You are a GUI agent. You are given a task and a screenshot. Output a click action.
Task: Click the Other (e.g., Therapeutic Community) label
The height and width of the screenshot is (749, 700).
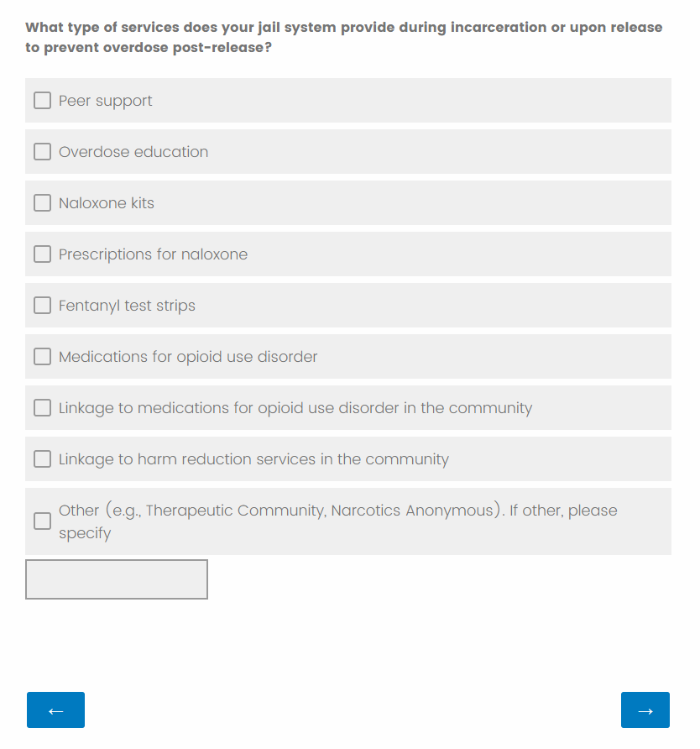click(x=337, y=511)
